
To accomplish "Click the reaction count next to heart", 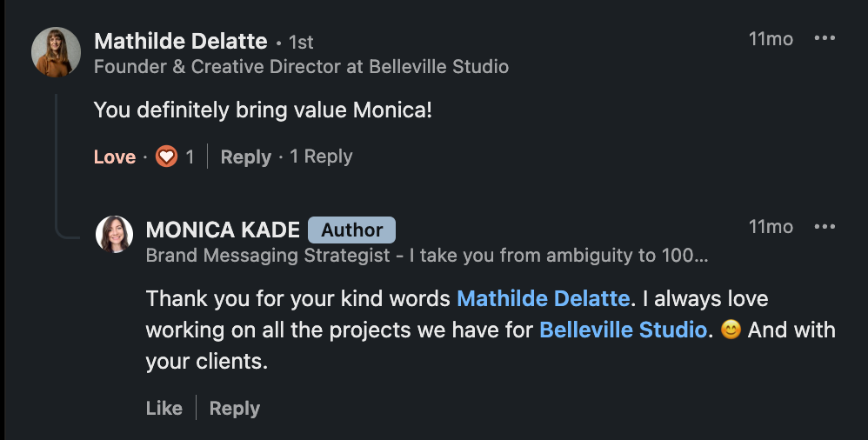I will pyautogui.click(x=190, y=157).
